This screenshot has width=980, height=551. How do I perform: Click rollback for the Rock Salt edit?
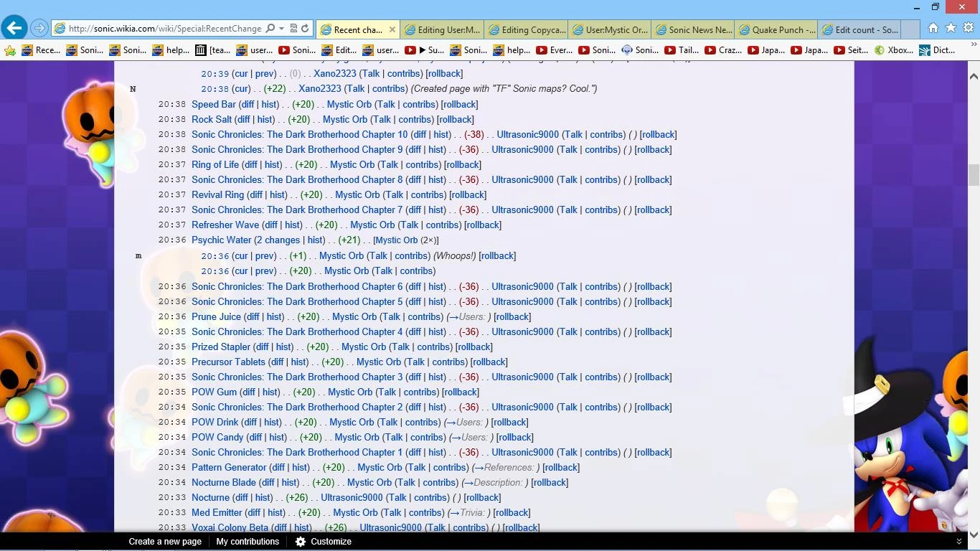click(455, 119)
